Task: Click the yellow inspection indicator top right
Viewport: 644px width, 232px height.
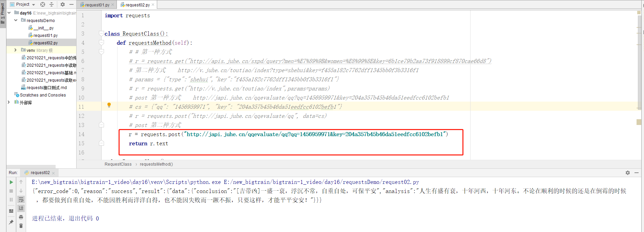Action: point(639,13)
